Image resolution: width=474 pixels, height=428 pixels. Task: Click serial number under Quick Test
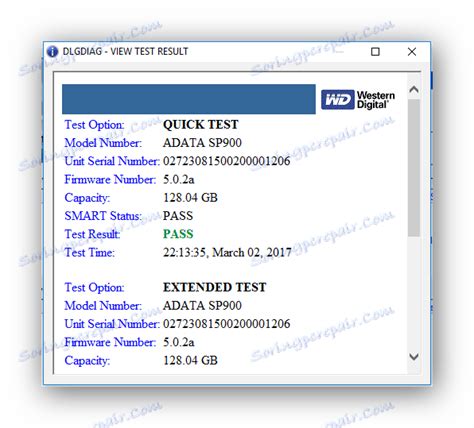(226, 161)
